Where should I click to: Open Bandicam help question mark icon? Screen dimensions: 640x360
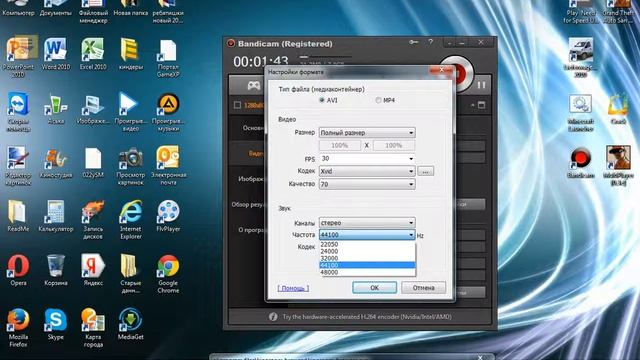(x=431, y=42)
